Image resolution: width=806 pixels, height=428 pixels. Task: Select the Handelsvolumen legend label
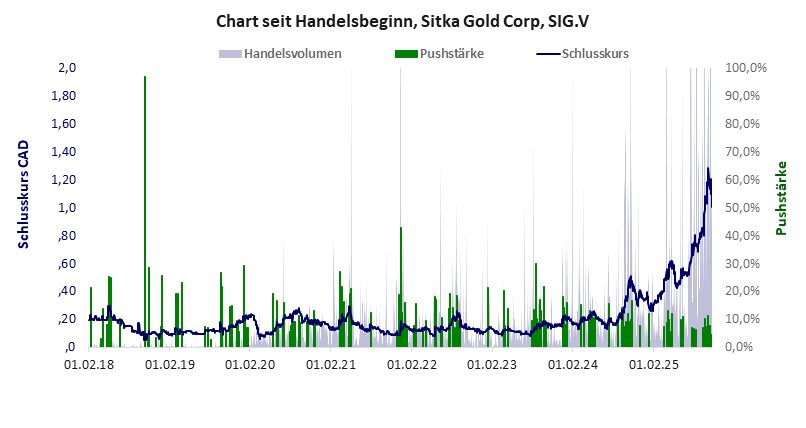[x=294, y=53]
